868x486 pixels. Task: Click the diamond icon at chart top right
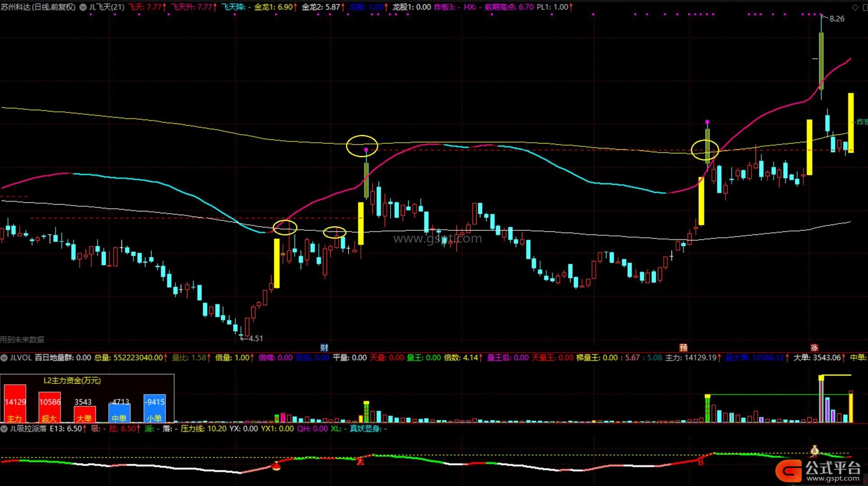(x=855, y=7)
